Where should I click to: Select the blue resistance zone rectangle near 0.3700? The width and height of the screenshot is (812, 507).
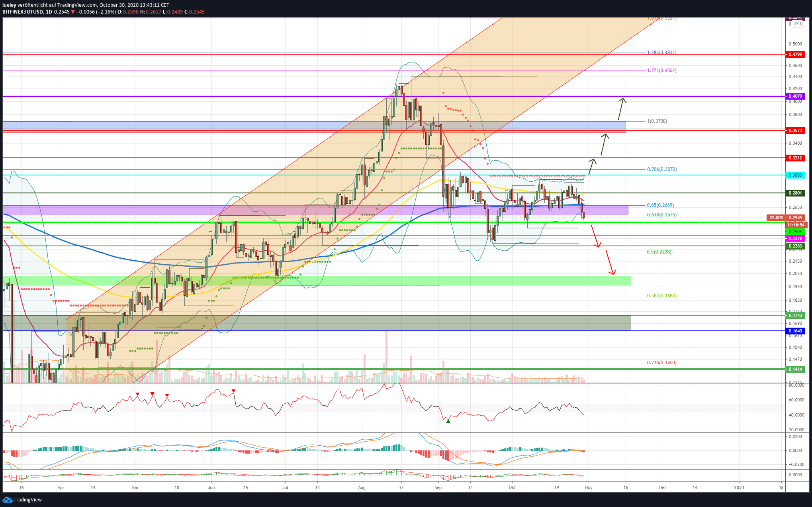[x=314, y=127]
